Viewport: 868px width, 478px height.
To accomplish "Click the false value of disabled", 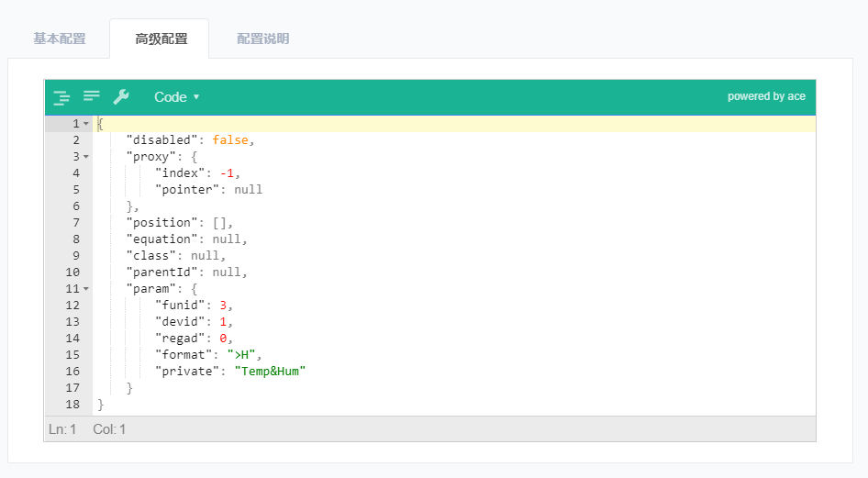I will click(230, 140).
